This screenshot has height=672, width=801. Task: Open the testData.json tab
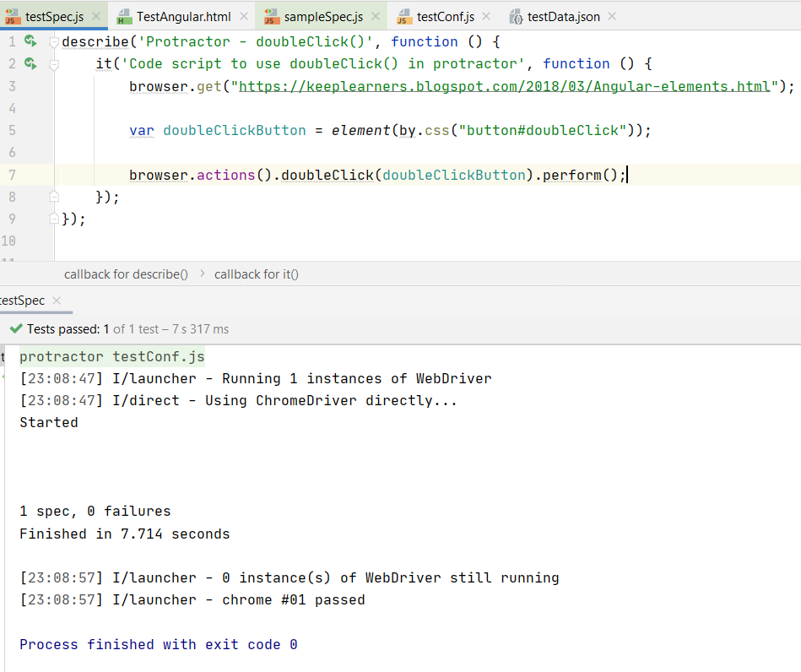pos(564,16)
